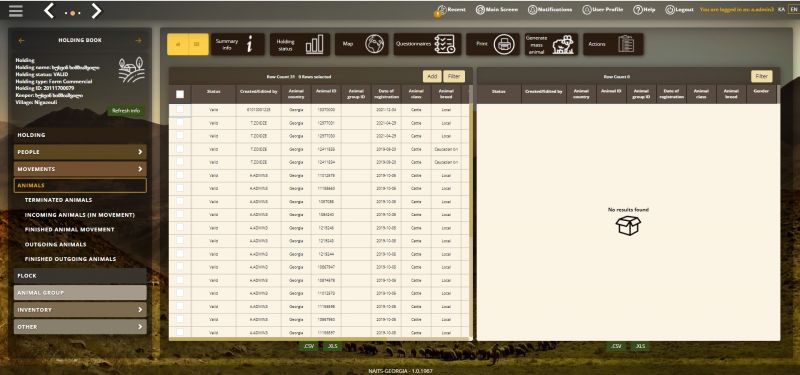The image size is (800, 375).
Task: Expand OTHER menu
Action: point(80,327)
